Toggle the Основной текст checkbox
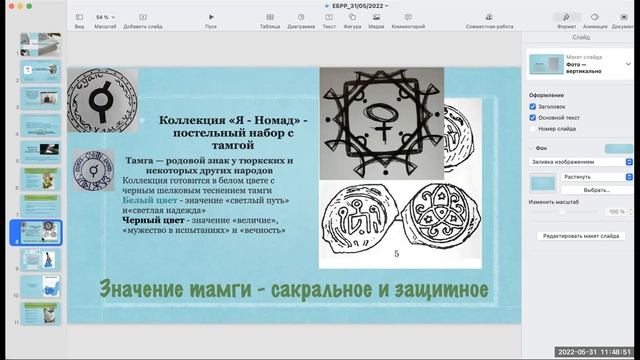 click(533, 118)
